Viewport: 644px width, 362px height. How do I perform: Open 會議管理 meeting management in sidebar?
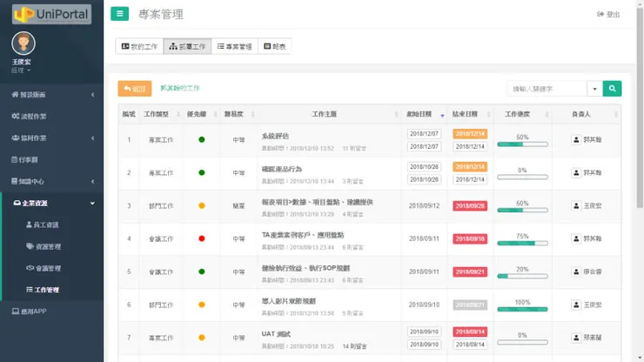point(44,268)
